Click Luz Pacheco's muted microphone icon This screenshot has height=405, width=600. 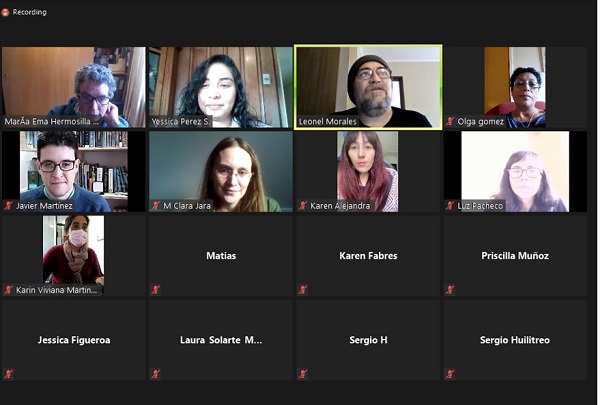point(450,206)
